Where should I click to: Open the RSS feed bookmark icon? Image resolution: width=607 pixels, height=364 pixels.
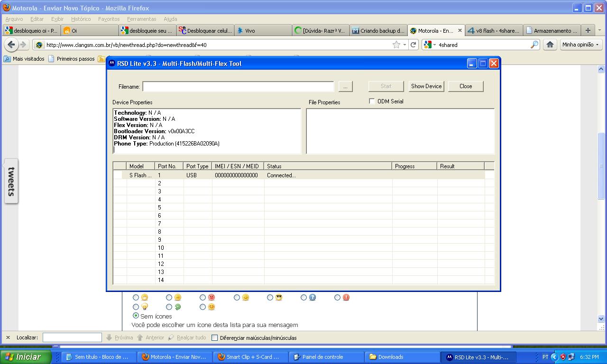pyautogui.click(x=101, y=59)
